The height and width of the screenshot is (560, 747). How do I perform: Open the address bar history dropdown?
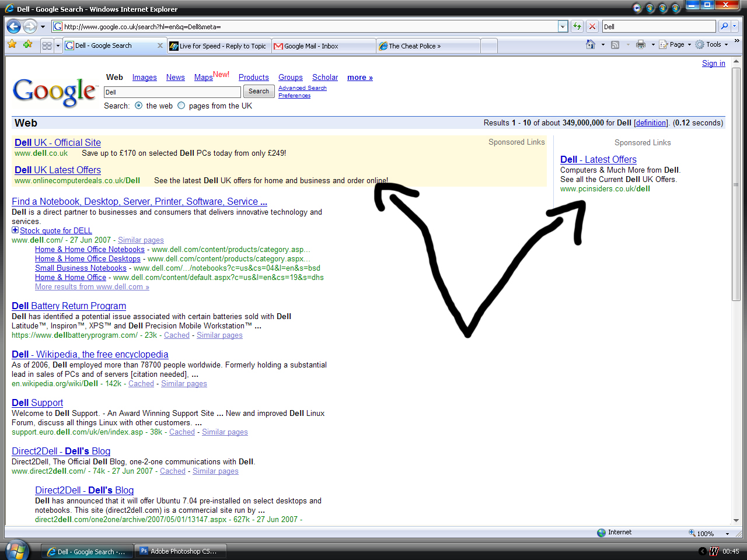pos(563,26)
